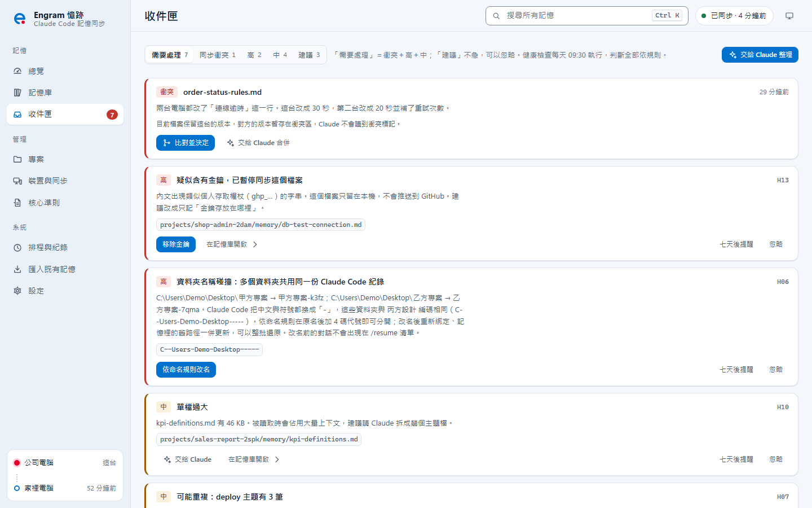
Task: Focus the 搜尋所有記憶 search field
Action: click(586, 16)
